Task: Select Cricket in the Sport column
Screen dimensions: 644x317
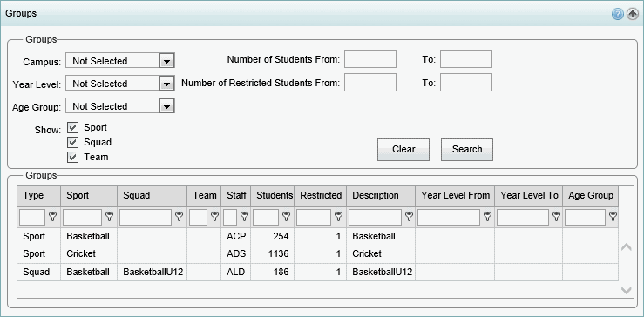Action: [x=89, y=254]
